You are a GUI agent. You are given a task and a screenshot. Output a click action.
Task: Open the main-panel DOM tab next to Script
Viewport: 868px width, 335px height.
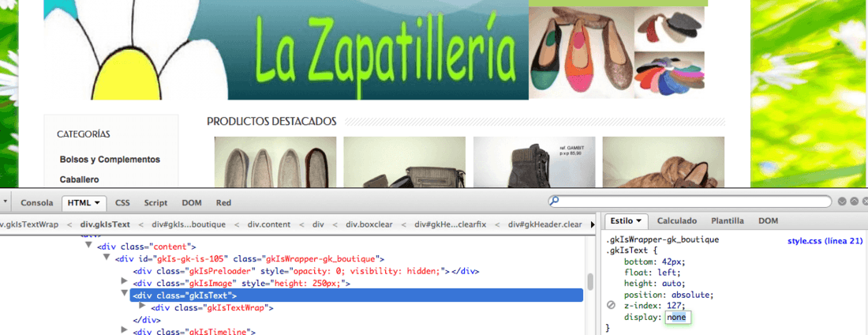(192, 203)
